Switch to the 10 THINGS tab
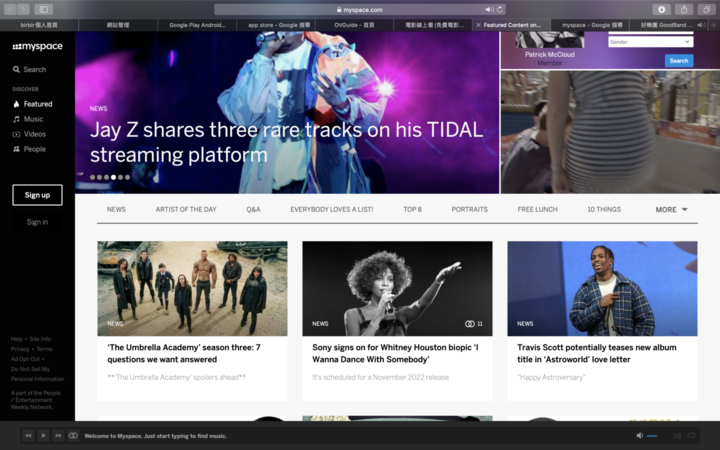This screenshot has width=720, height=450. pyautogui.click(x=604, y=209)
